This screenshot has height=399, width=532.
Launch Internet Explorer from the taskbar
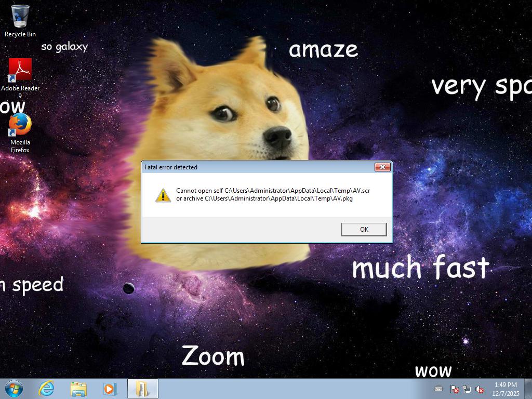pos(47,389)
